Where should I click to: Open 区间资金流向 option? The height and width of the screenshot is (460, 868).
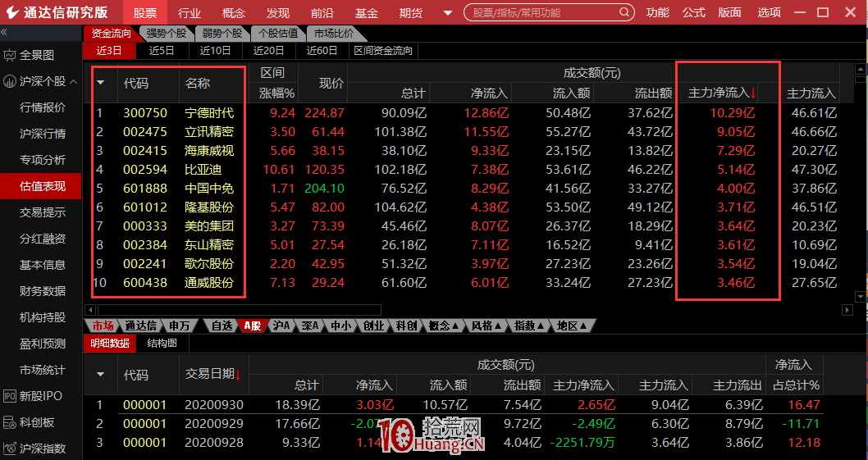point(384,51)
